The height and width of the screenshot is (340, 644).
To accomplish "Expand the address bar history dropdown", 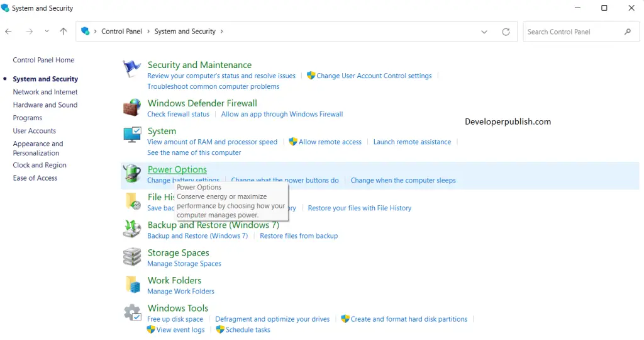I will pos(484,31).
